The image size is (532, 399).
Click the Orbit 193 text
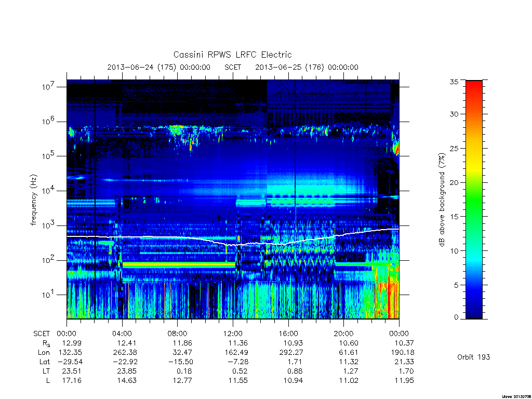474,357
